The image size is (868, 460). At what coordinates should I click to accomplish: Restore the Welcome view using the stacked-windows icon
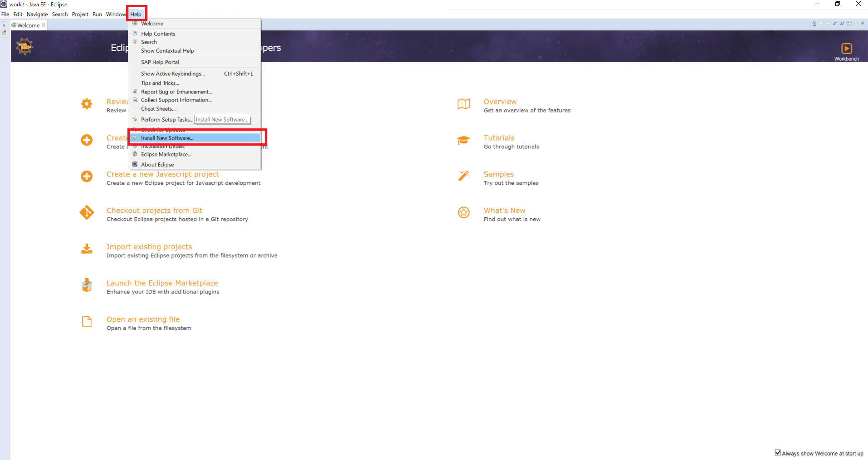[x=863, y=23]
